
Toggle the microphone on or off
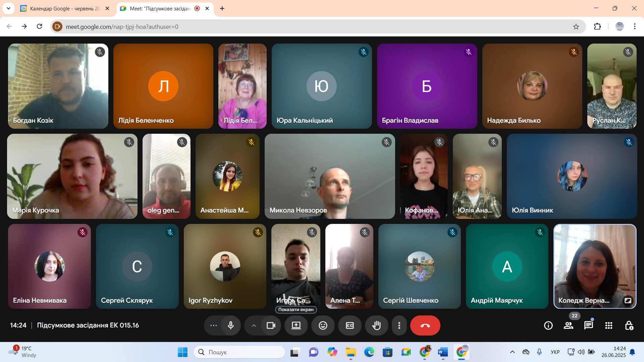pyautogui.click(x=231, y=325)
